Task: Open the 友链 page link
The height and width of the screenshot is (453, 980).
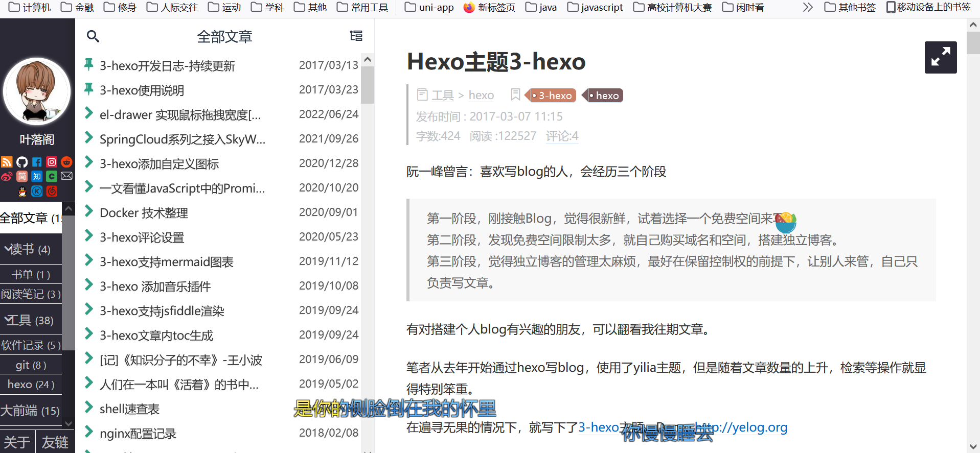Action: [x=55, y=442]
